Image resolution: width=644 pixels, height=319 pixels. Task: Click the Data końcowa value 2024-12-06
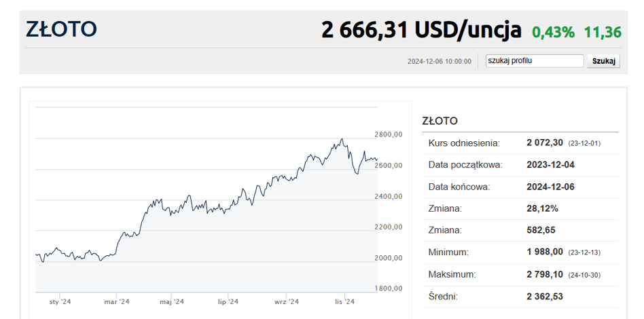point(550,187)
